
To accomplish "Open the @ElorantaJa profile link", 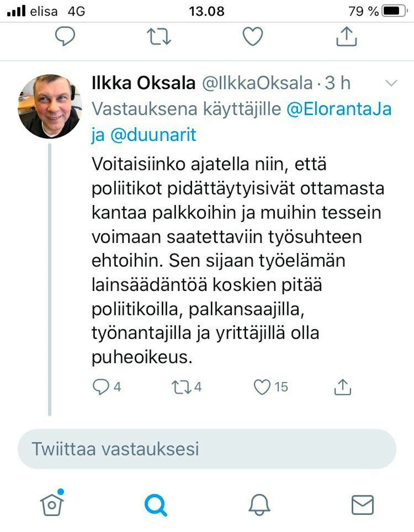I will pyautogui.click(x=339, y=109).
